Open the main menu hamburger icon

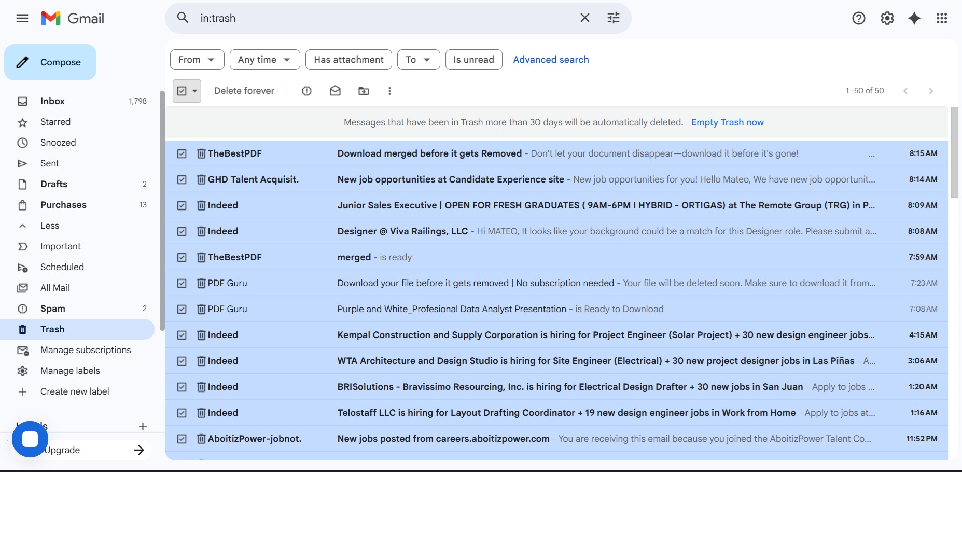click(22, 19)
